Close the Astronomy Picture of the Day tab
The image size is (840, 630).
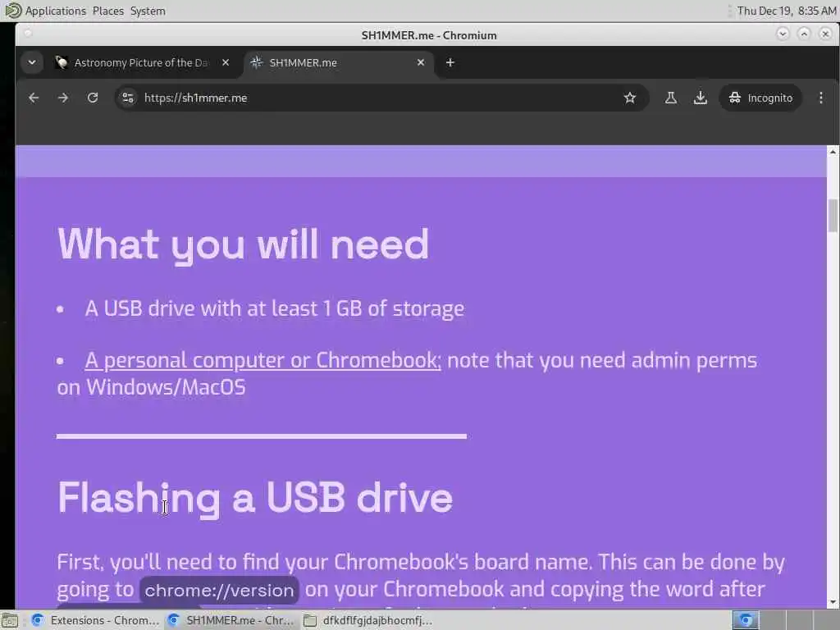coord(226,62)
